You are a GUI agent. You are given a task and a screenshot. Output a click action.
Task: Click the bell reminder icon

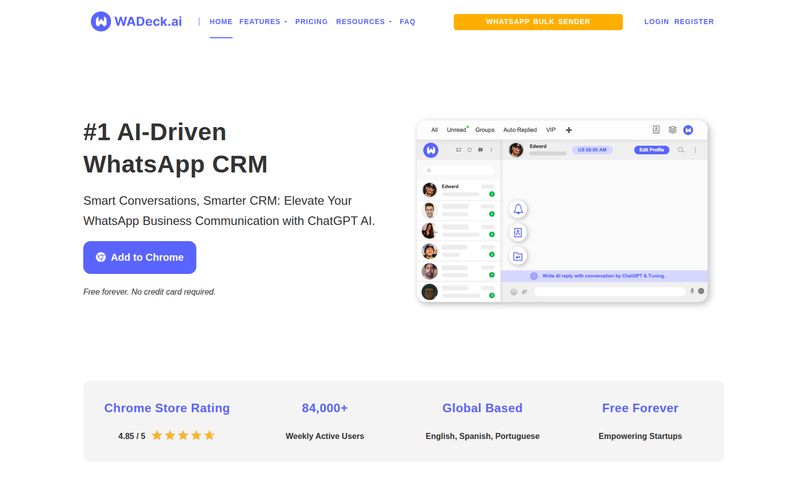tap(518, 209)
